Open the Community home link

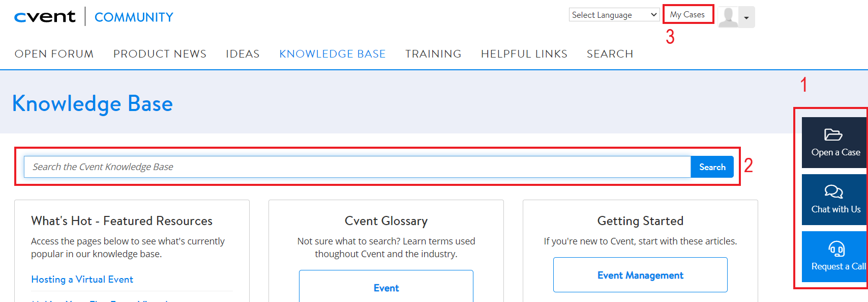134,17
